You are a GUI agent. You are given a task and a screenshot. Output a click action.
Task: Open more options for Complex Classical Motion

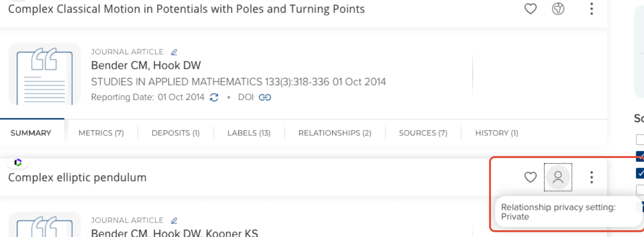591,9
